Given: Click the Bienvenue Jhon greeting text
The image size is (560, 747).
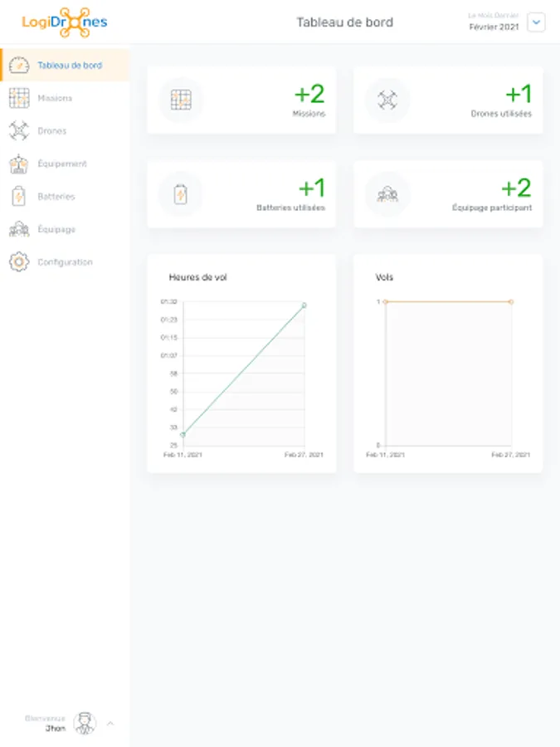Looking at the screenshot, I should coord(46,723).
